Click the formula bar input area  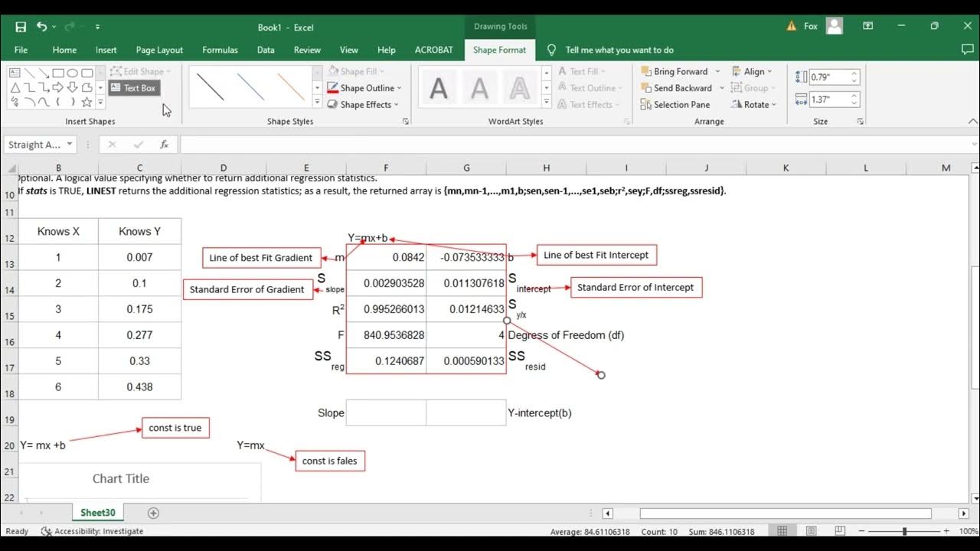[574, 144]
